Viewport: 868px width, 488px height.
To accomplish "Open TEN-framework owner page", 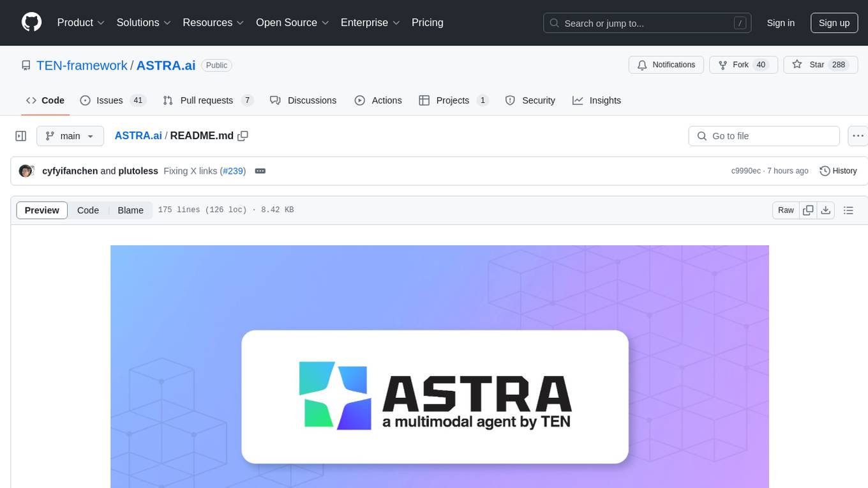I will [82, 65].
